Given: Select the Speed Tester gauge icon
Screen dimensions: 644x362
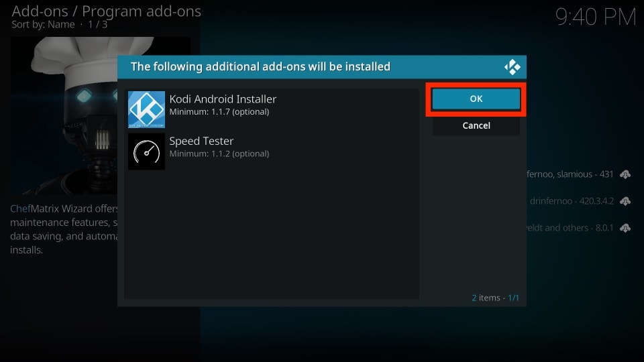Looking at the screenshot, I should (147, 152).
